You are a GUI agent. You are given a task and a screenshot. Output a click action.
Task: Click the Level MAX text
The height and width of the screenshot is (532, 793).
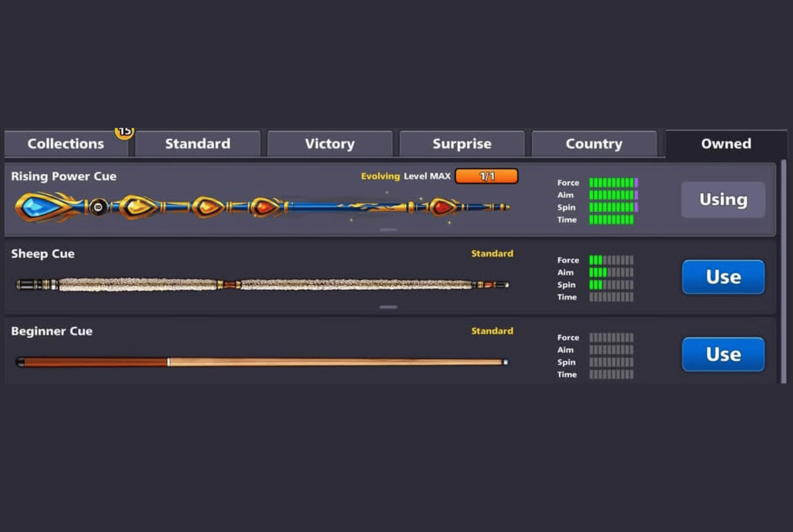[x=427, y=176]
